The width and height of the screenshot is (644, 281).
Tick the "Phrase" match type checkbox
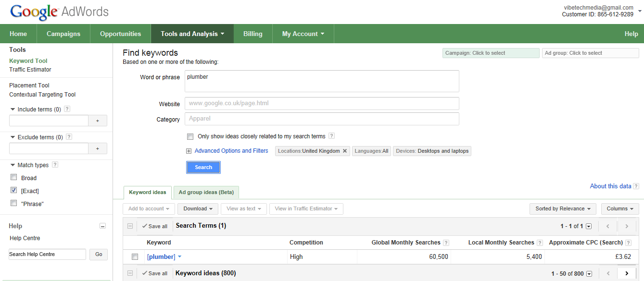(x=14, y=203)
